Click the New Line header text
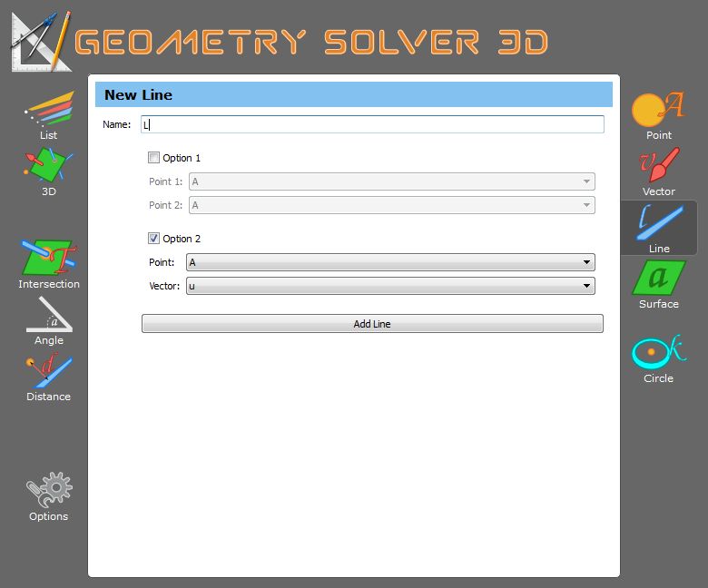 (x=138, y=94)
